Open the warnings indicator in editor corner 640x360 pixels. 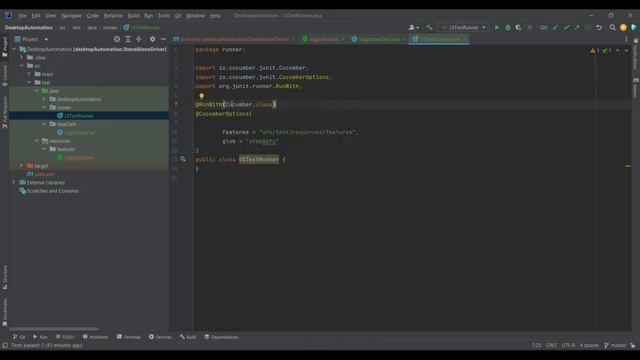tap(595, 51)
